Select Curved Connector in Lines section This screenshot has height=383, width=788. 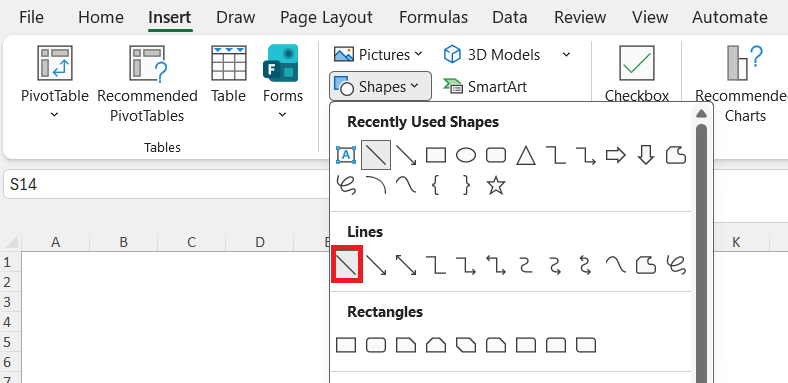coord(526,265)
